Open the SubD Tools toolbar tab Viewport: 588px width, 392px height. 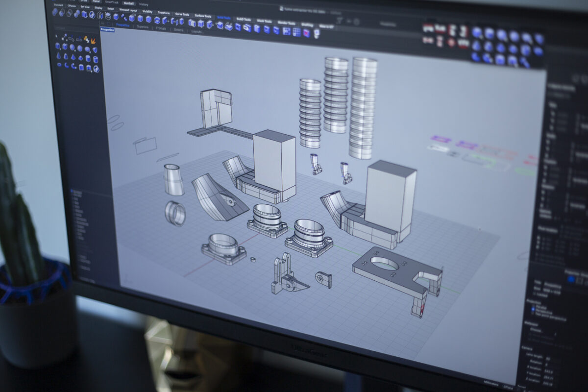[x=244, y=20]
